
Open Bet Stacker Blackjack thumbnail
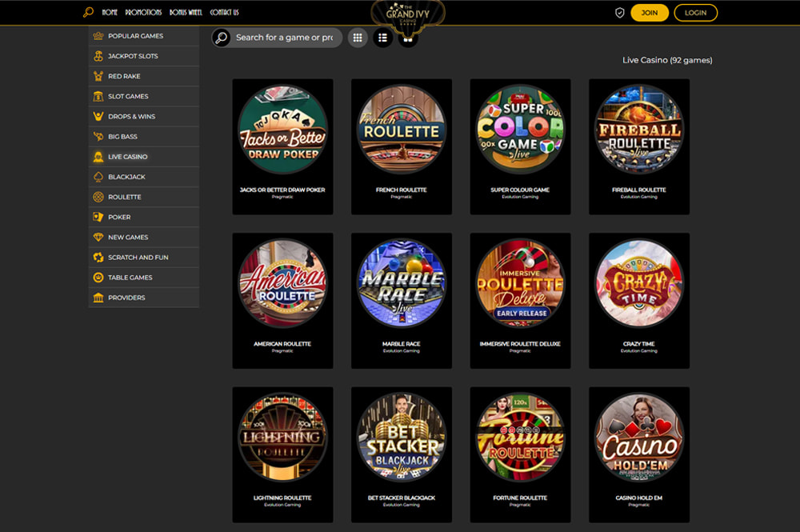tap(402, 438)
